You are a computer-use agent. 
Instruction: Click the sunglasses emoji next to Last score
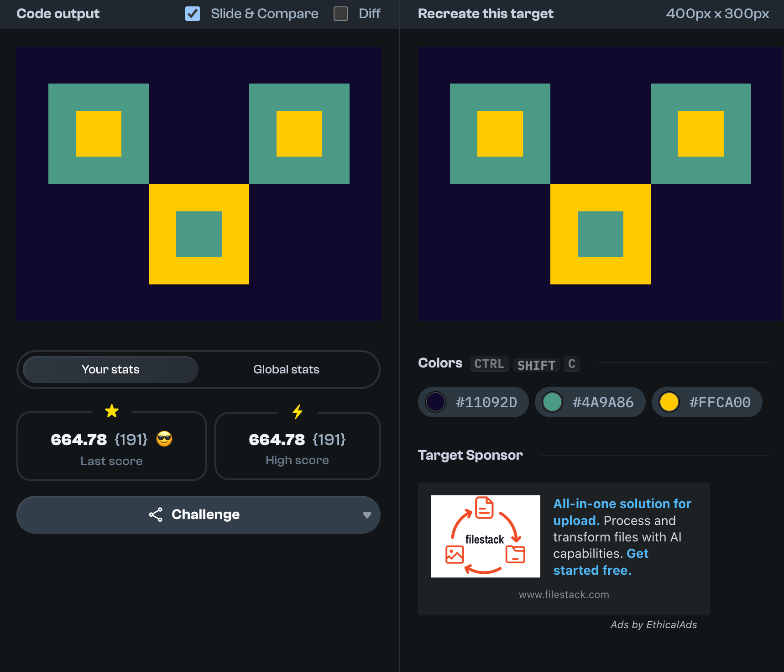[164, 439]
